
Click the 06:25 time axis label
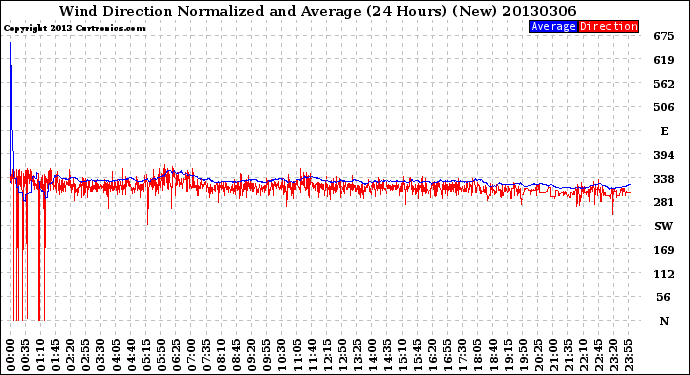(x=176, y=355)
